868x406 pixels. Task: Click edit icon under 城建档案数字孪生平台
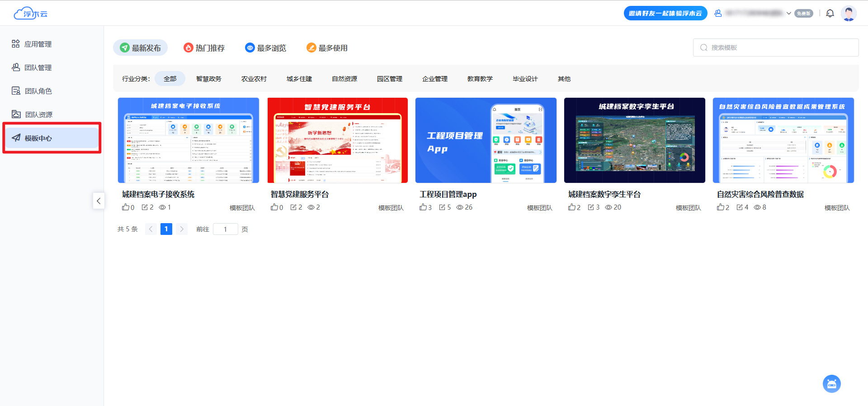tap(591, 207)
